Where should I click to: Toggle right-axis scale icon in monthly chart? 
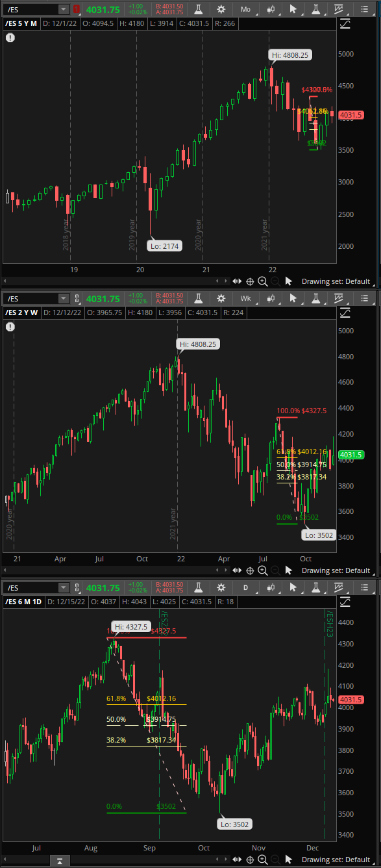click(345, 23)
